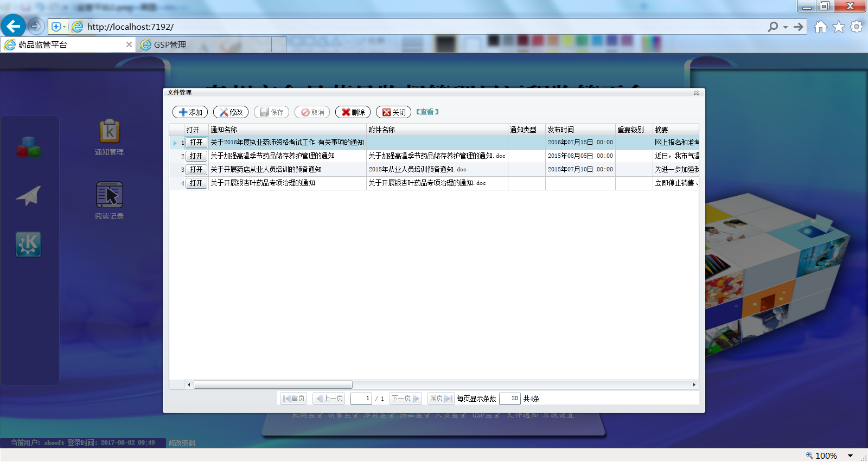Image resolution: width=868 pixels, height=462 pixels.
Task: Click the compatibility shield icon dropdown
Action: [x=59, y=27]
